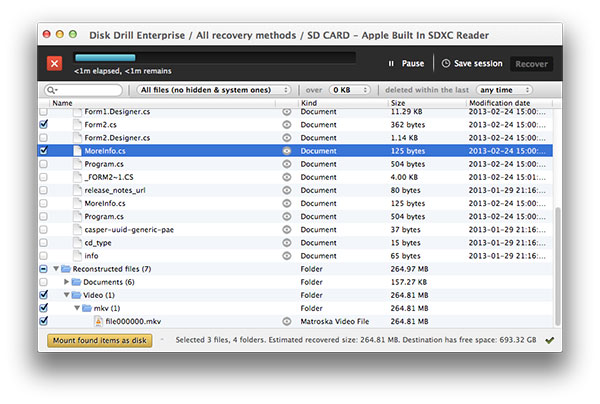Open the any time dropdown
600x404 pixels.
[504, 90]
